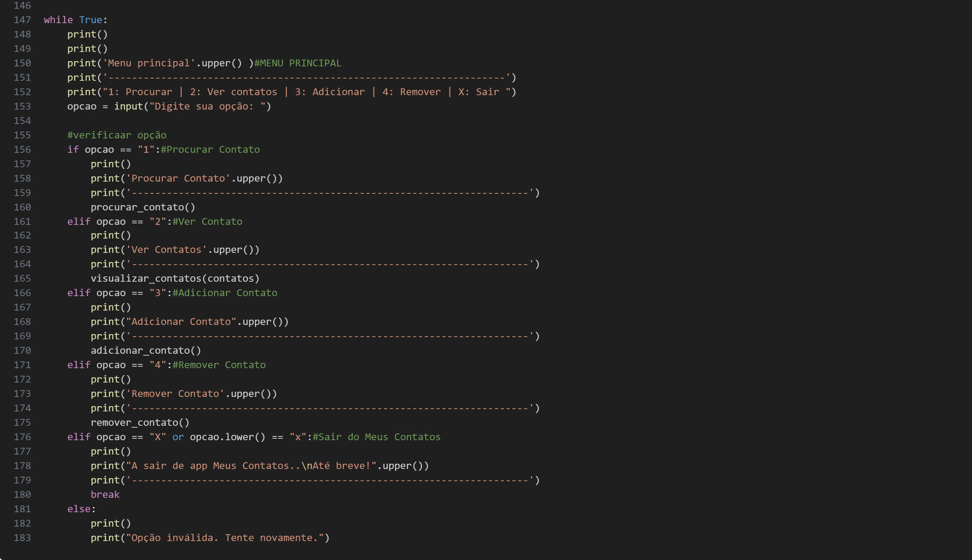
Task: Click line number 153 in the gutter
Action: point(22,106)
